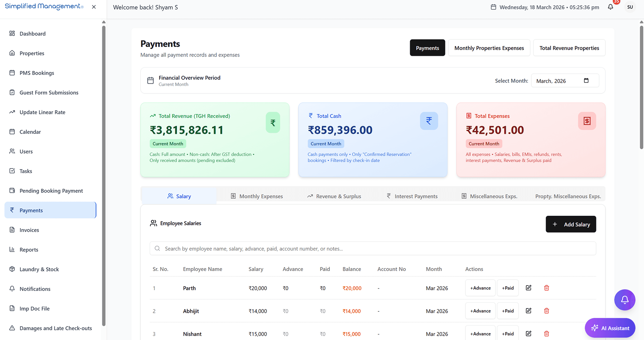644x340 pixels.
Task: Delete Parth's salary record
Action: [x=546, y=288]
